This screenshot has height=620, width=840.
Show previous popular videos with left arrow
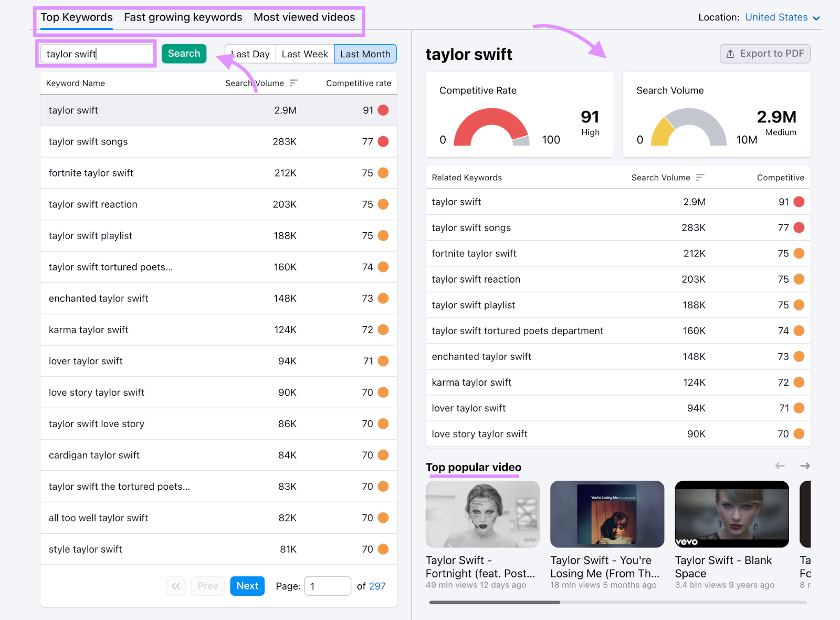780,466
